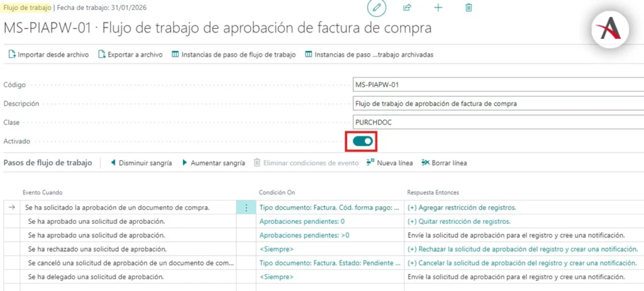Toggle the Activado switch
This screenshot has width=644, height=291.
(362, 141)
